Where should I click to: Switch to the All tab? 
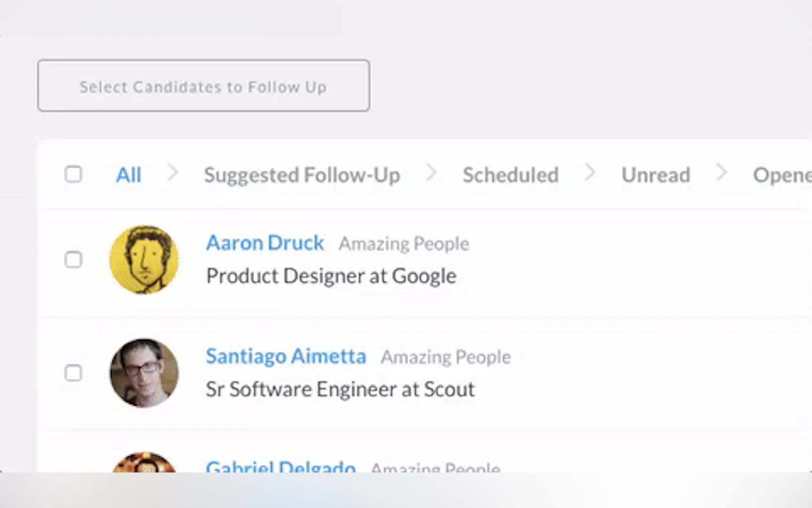[x=129, y=175]
